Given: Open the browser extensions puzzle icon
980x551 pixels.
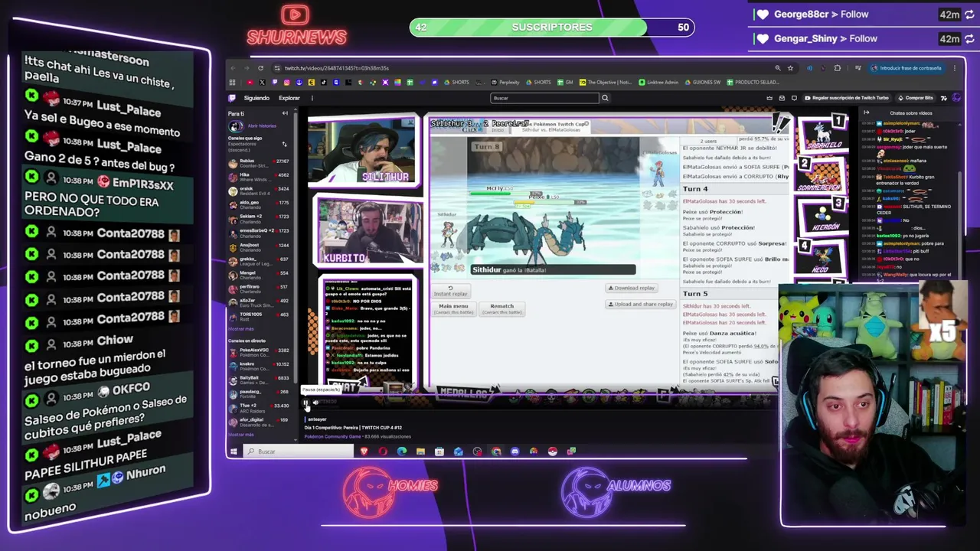Looking at the screenshot, I should (838, 68).
